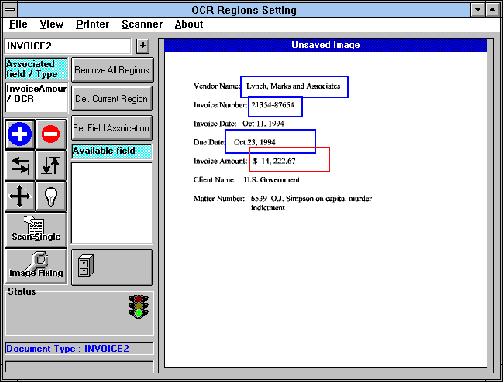
Task: Click the Remove All Regions button
Action: [x=112, y=70]
